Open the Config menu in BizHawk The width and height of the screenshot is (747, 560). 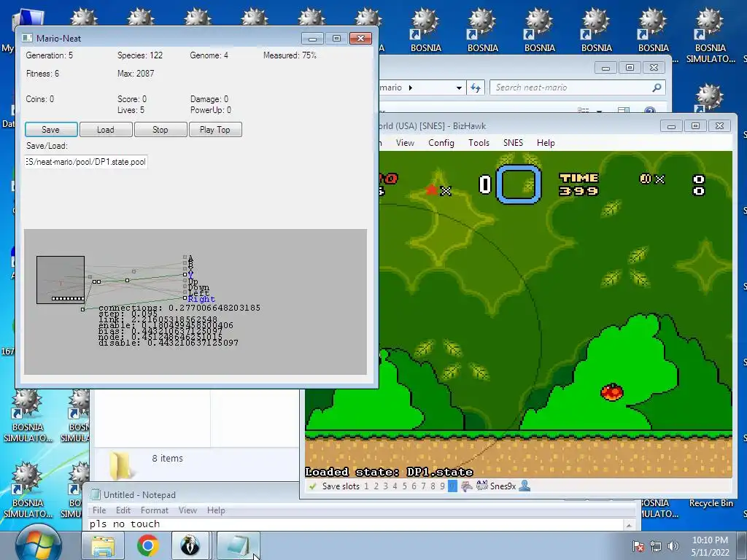click(x=441, y=143)
